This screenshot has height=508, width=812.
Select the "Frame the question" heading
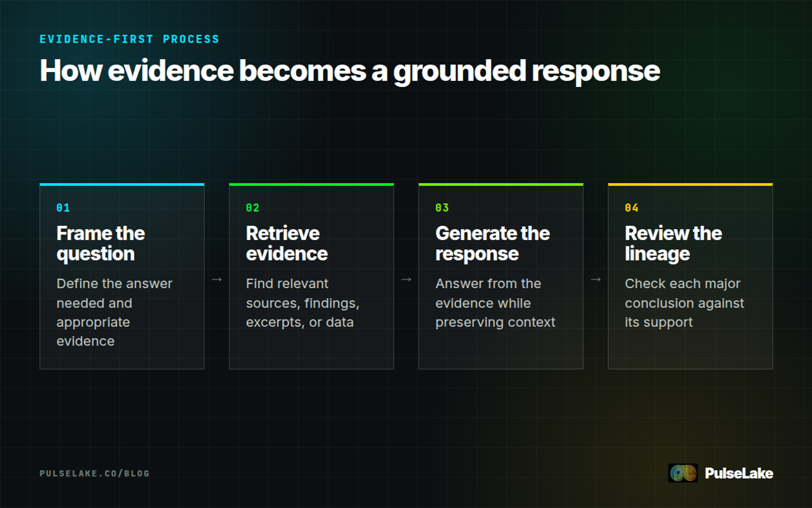click(x=100, y=243)
